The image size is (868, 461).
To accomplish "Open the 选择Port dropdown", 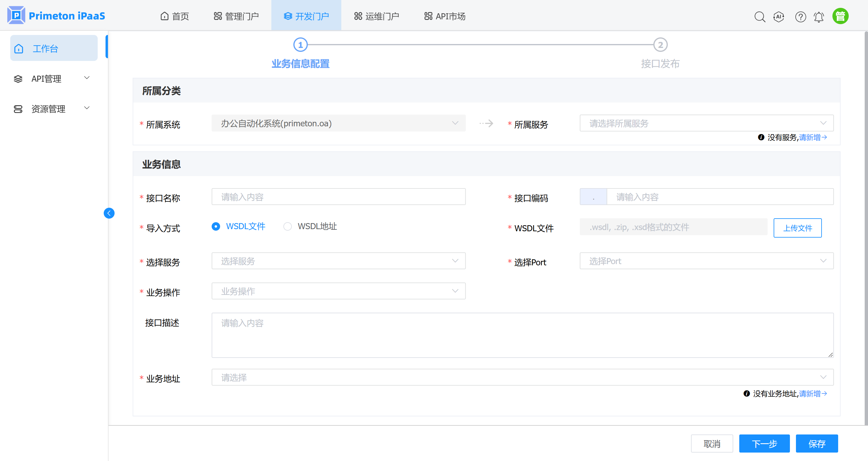I will click(x=706, y=261).
